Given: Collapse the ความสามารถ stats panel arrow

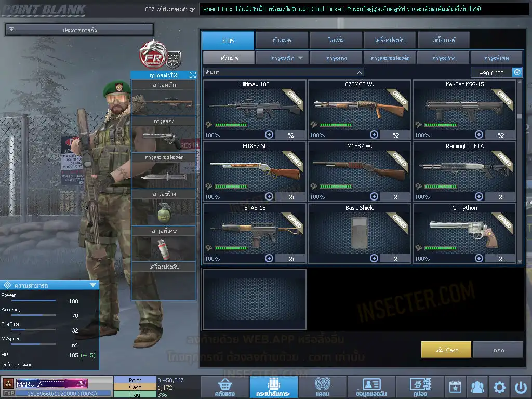Looking at the screenshot, I should click(x=92, y=285).
